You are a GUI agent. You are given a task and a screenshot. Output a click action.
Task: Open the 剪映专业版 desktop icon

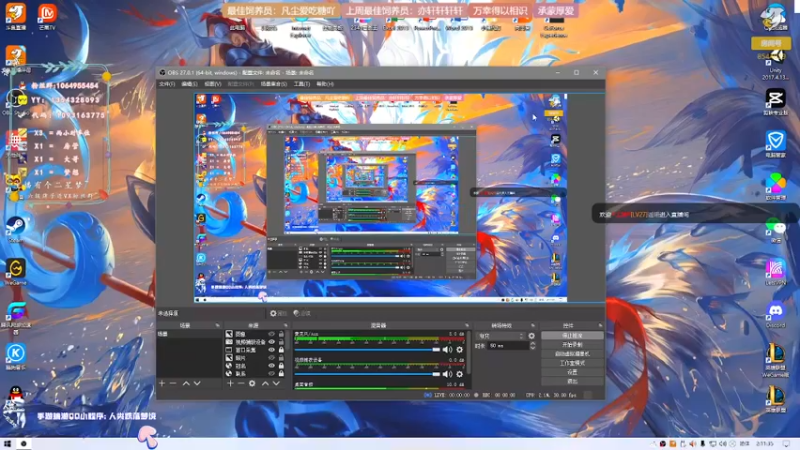click(776, 101)
